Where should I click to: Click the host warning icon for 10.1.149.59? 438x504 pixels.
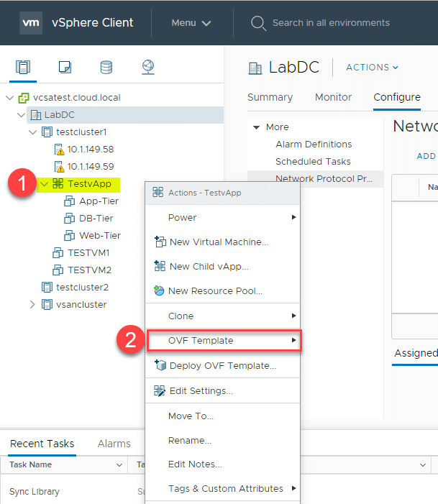(x=59, y=167)
